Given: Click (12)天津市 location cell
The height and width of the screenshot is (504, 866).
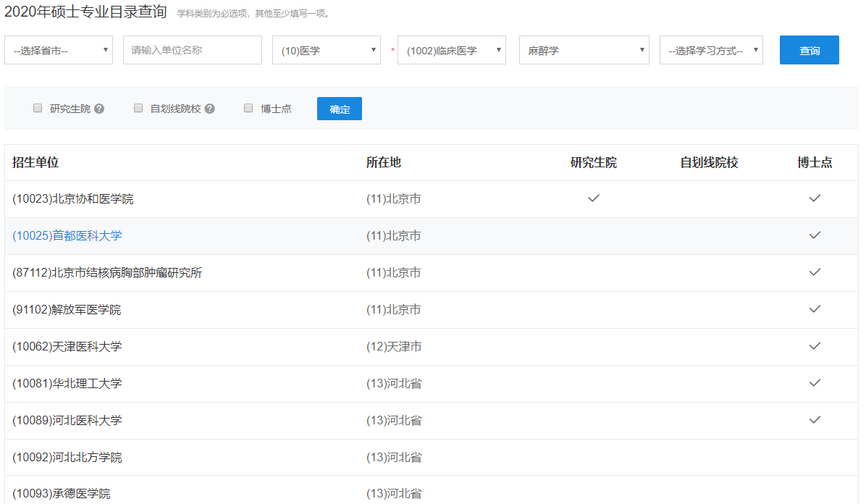Looking at the screenshot, I should (394, 346).
